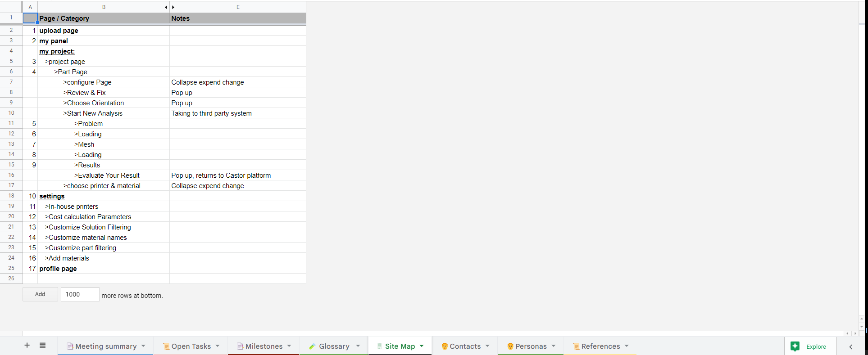
Task: Click the Explore button label
Action: [816, 346]
